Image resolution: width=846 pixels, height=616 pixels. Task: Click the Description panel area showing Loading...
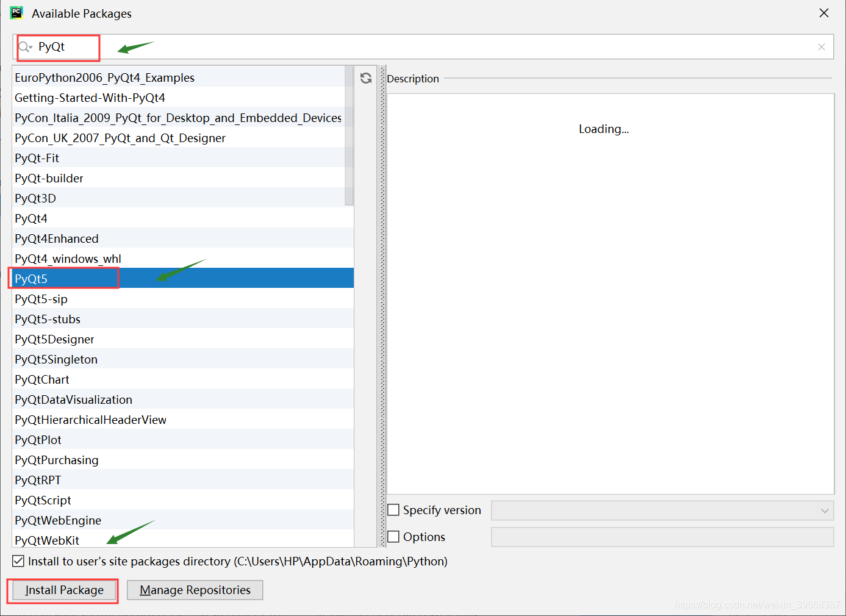tap(611, 294)
